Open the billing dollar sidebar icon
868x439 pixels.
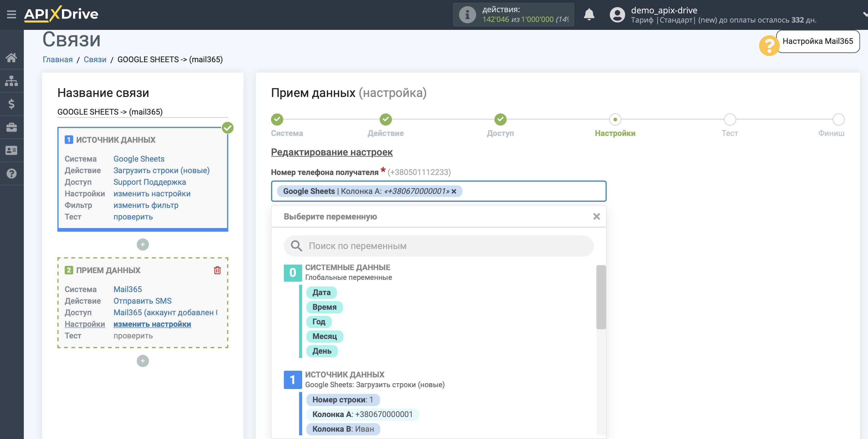click(12, 104)
